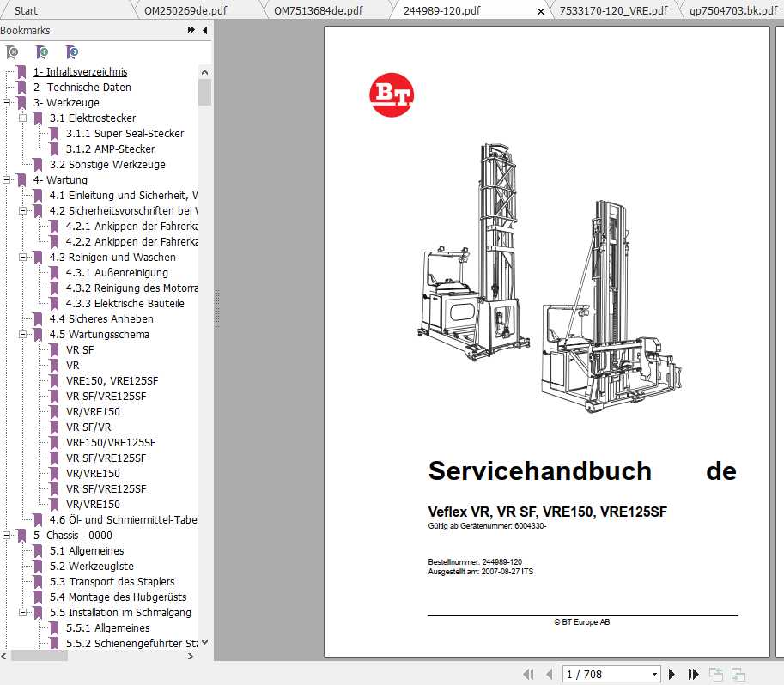Screen dimensions: 784x685
Task: Open bookmark 4.4 Sicheres Anheben
Action: 100,319
